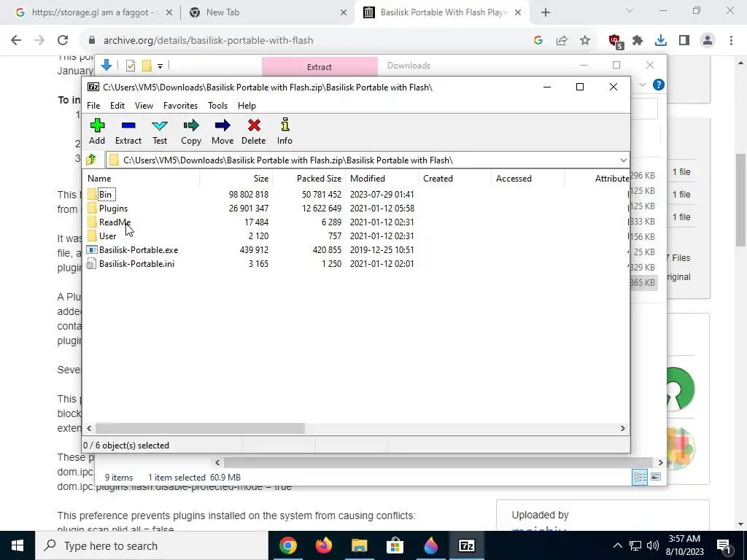Open Firefox from the taskbar

coord(324,545)
